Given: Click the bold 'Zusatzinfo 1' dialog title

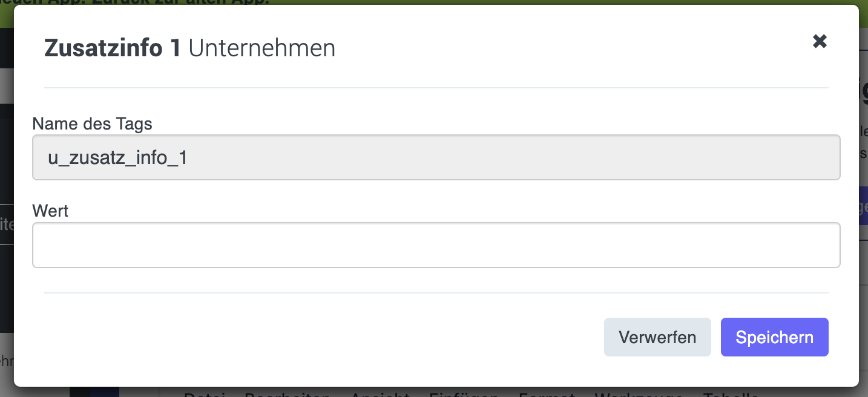Looking at the screenshot, I should [113, 48].
